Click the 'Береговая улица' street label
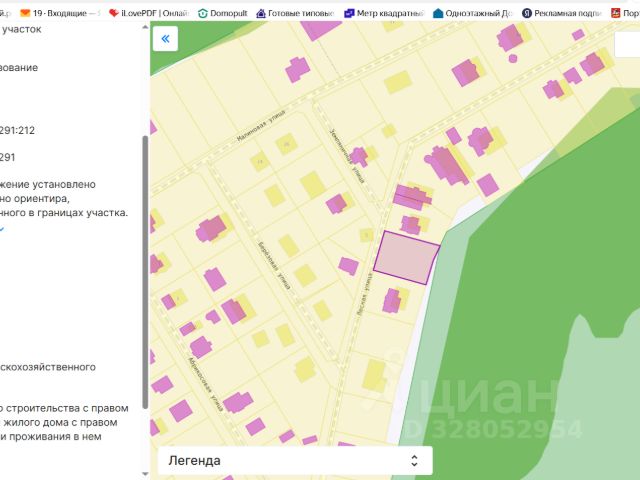Viewport: 640px width, 480px height. (x=272, y=262)
